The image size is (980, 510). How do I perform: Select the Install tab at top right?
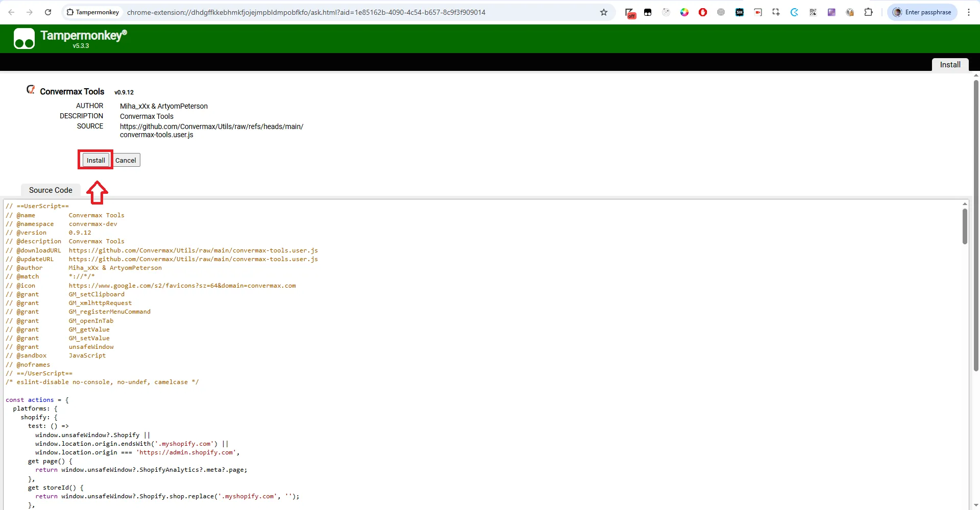(x=950, y=65)
